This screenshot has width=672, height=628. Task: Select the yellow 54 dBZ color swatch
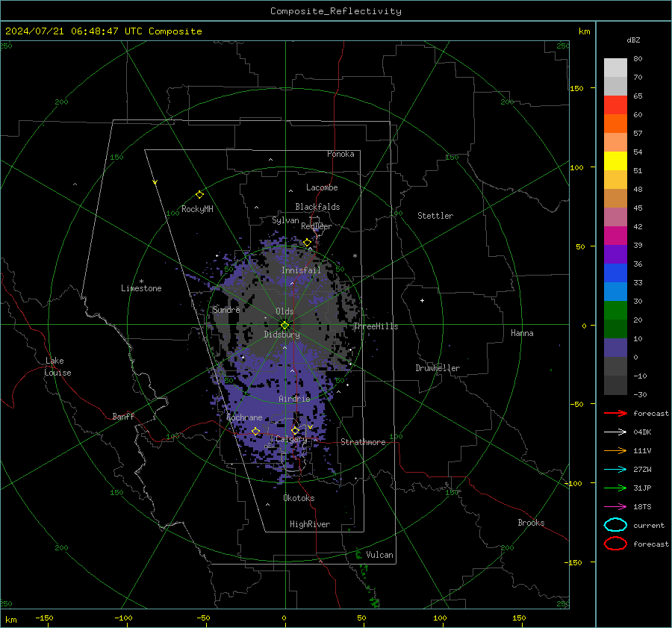(615, 161)
